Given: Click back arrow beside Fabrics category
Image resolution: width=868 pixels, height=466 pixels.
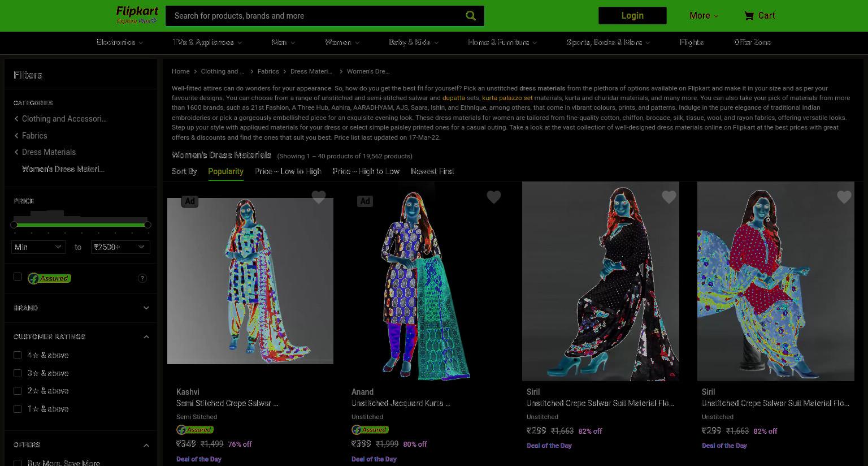Looking at the screenshot, I should coord(16,136).
